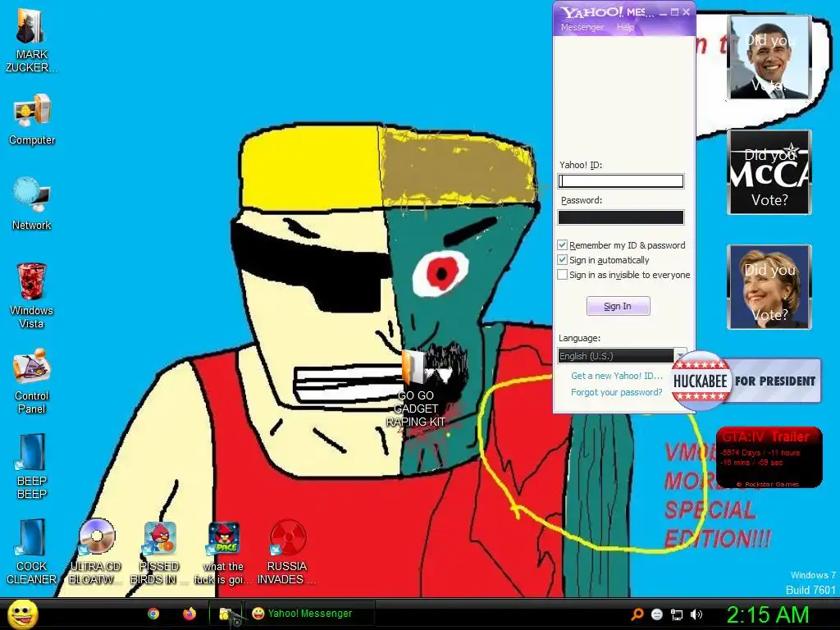Enable Sign in as invisible to everyone

[562, 275]
